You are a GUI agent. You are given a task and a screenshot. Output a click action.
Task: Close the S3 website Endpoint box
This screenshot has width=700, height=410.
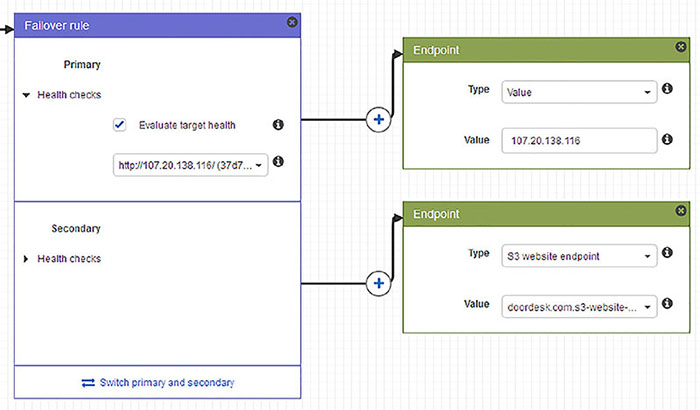680,211
